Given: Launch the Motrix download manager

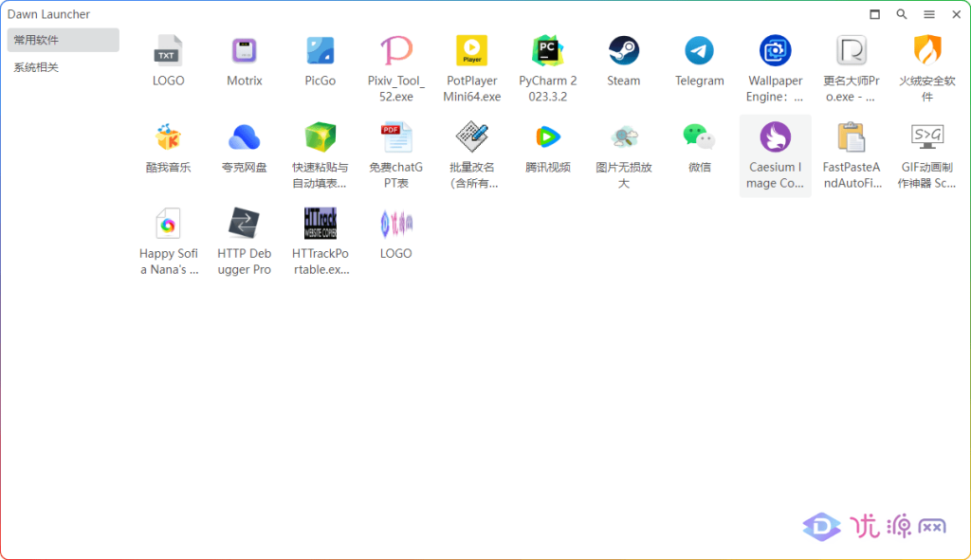Looking at the screenshot, I should [244, 51].
